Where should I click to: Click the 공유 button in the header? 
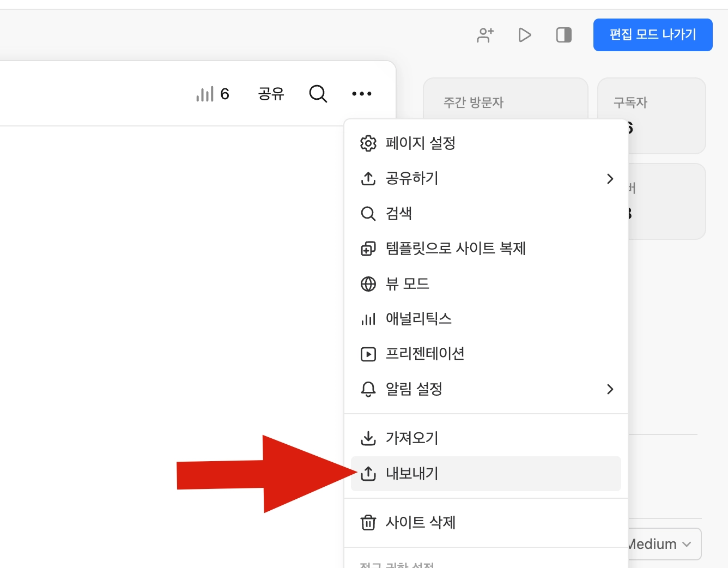pos(271,94)
